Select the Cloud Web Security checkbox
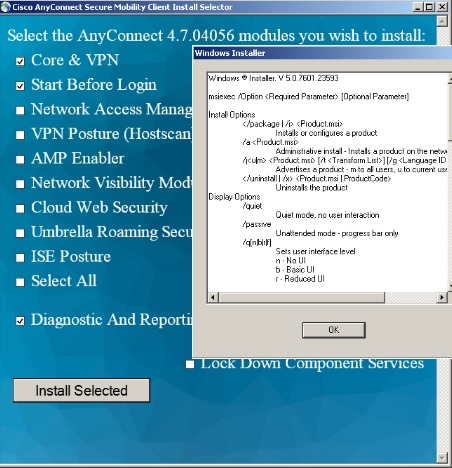This screenshot has height=468, width=452. coord(20,209)
